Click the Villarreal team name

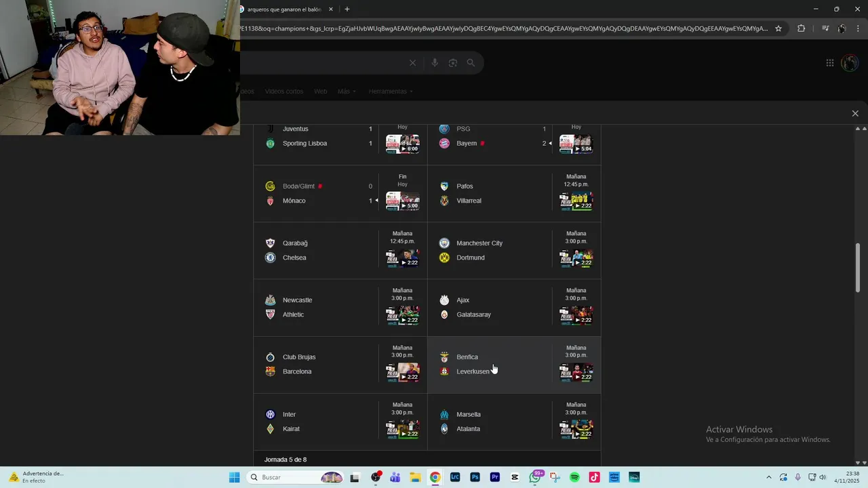pos(469,201)
